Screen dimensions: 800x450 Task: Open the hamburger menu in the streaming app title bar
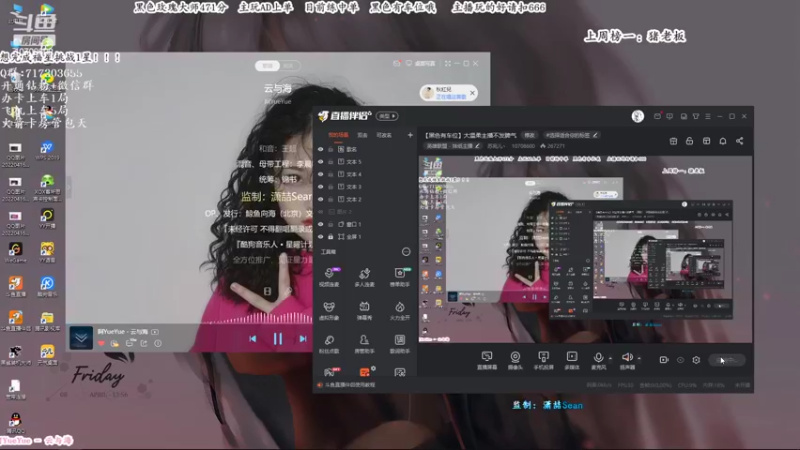[708, 116]
